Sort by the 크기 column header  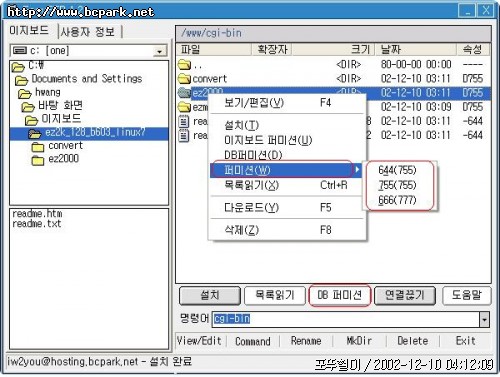click(x=333, y=50)
